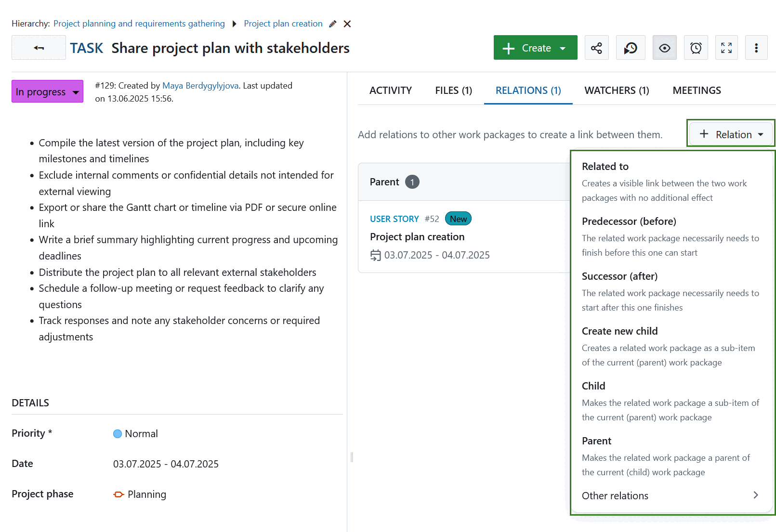Click the Normal priority color indicator
Viewport: 776px width, 532px height.
(x=117, y=433)
